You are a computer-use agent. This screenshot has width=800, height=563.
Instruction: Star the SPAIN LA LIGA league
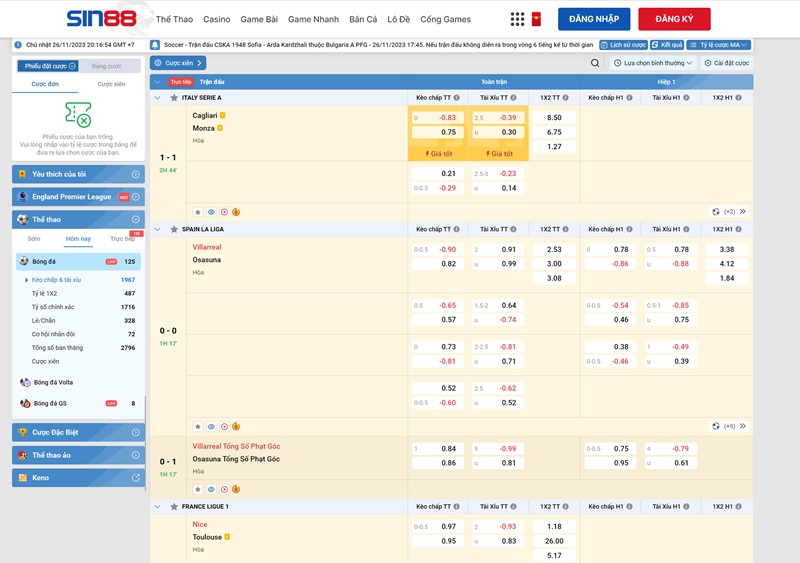coord(174,229)
